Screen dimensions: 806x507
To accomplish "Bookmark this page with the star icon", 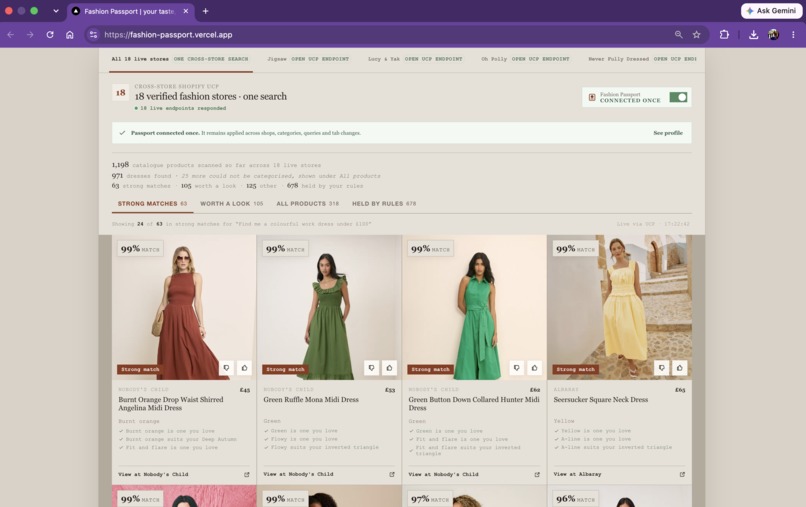I will 697,35.
